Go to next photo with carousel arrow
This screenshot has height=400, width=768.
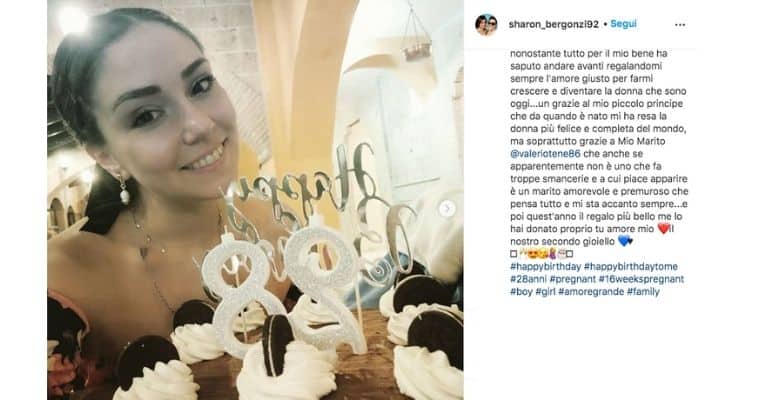(x=446, y=209)
